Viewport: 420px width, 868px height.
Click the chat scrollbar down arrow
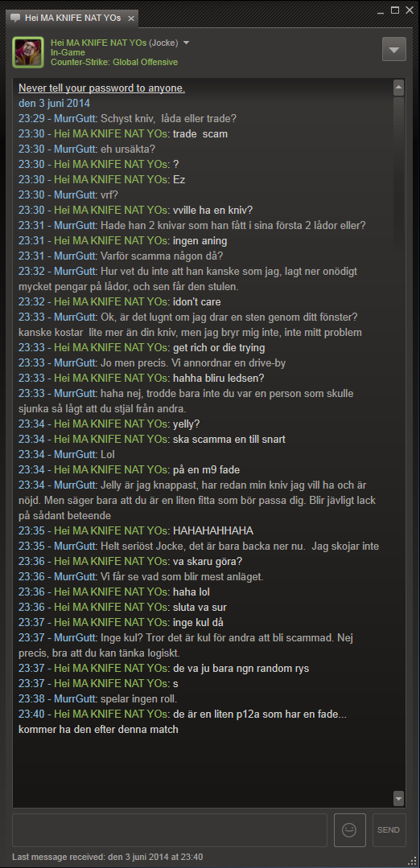pyautogui.click(x=398, y=798)
